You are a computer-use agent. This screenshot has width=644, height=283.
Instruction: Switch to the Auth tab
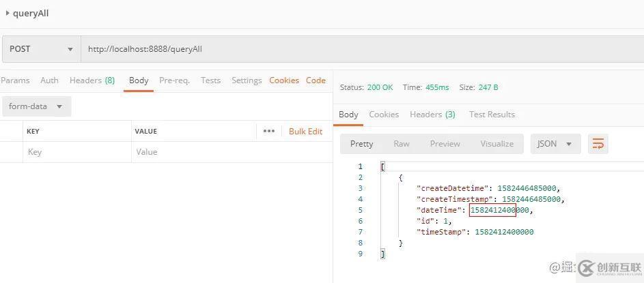pyautogui.click(x=49, y=80)
